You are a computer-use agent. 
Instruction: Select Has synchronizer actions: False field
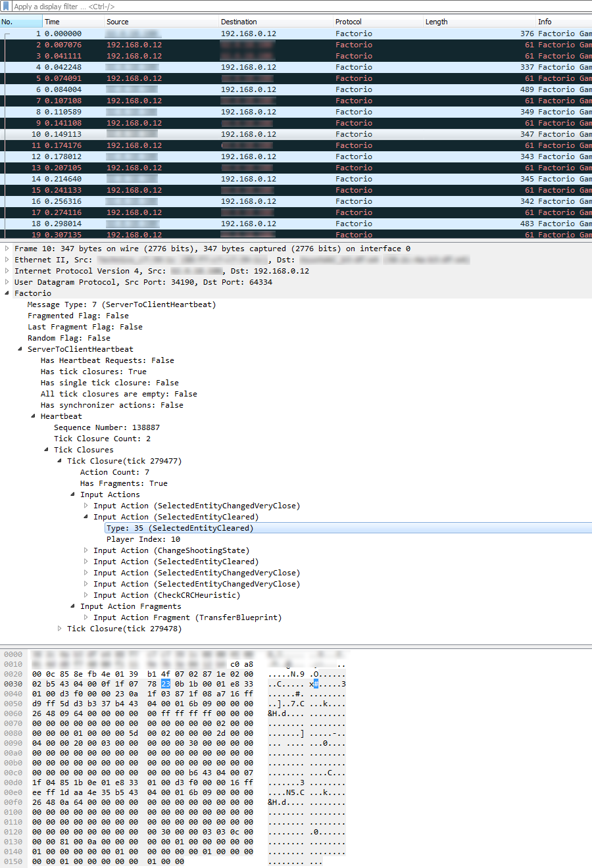coord(112,405)
